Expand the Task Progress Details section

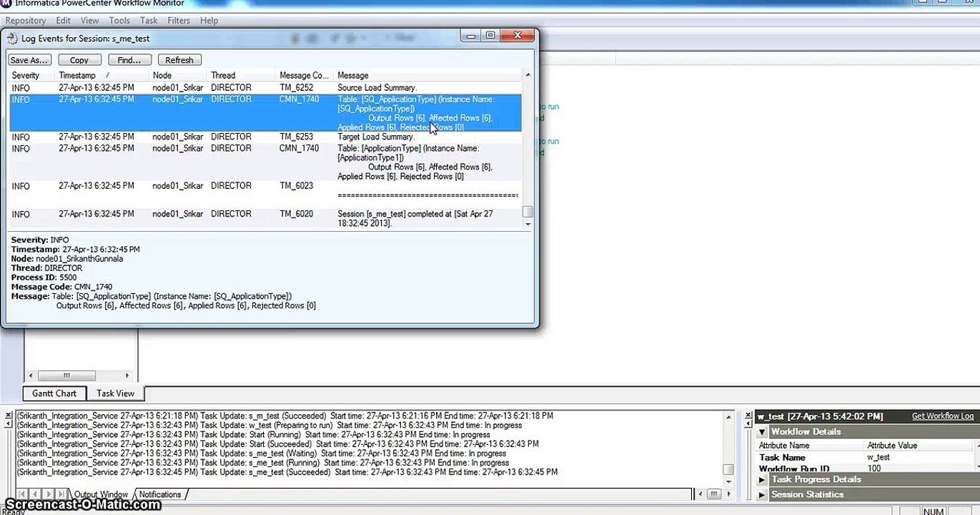click(x=762, y=480)
